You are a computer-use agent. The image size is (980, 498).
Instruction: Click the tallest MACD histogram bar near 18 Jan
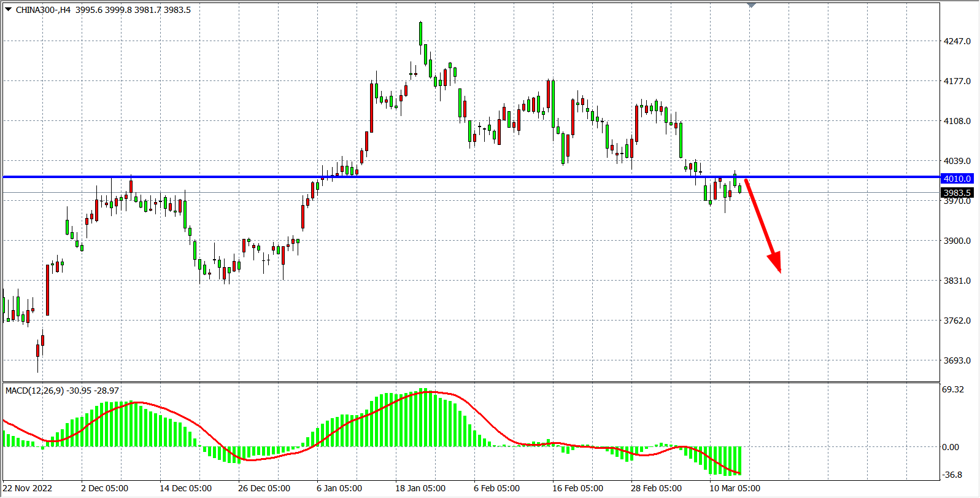click(423, 418)
